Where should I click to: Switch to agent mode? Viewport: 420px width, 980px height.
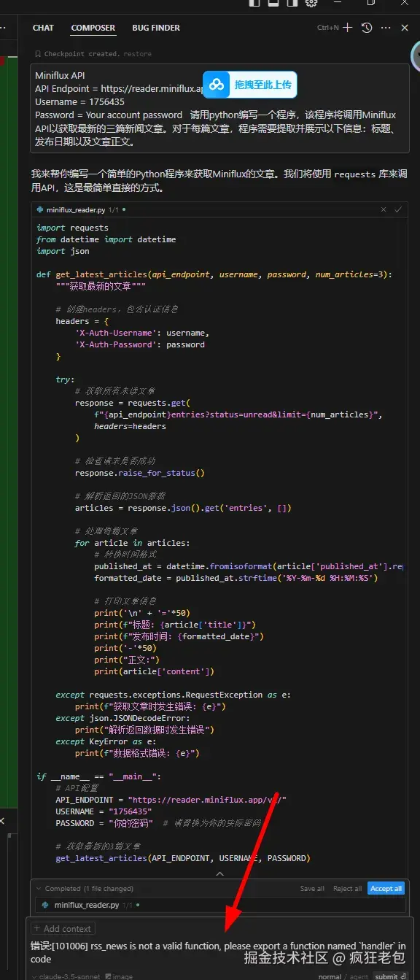(x=359, y=976)
